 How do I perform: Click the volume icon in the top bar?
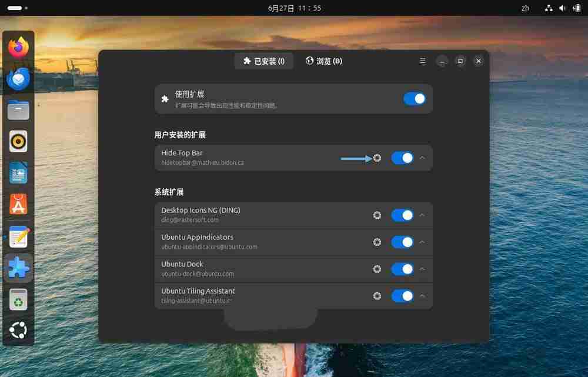pyautogui.click(x=563, y=8)
